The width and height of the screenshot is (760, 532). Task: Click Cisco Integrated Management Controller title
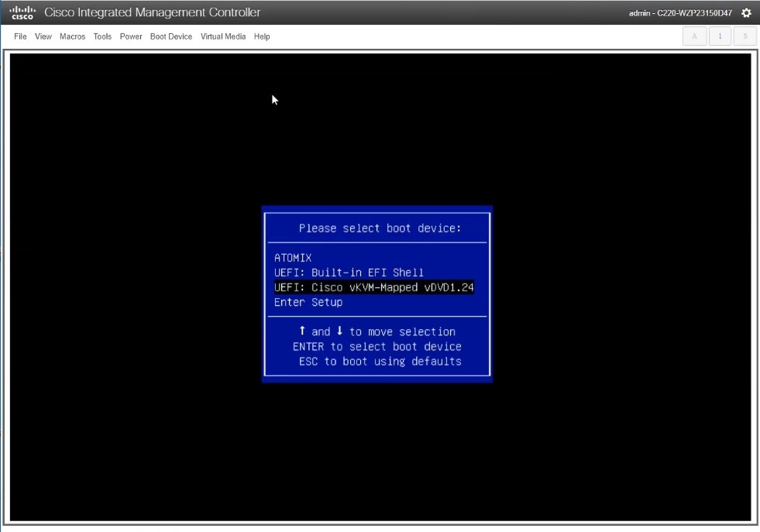click(x=152, y=12)
